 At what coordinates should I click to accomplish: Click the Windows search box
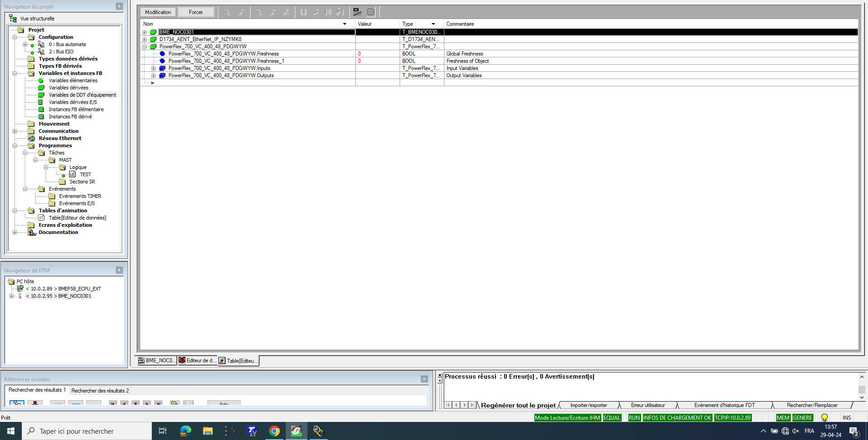pos(87,431)
